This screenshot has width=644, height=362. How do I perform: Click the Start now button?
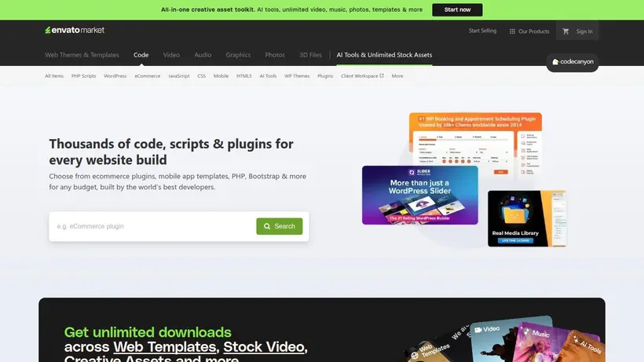(457, 10)
